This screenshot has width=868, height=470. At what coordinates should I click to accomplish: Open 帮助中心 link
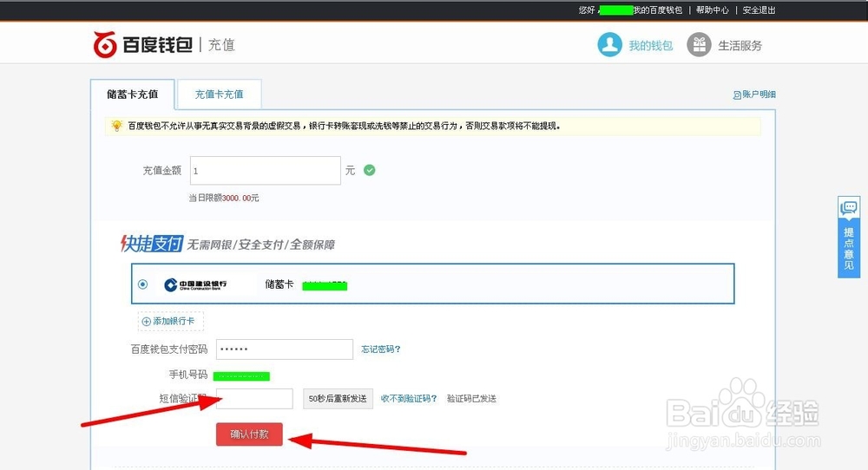coord(713,10)
